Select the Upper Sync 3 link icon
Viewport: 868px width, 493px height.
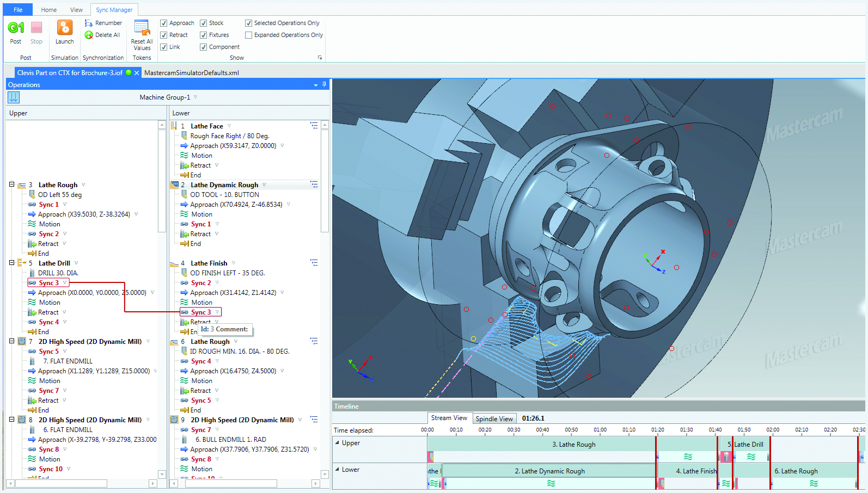click(32, 283)
